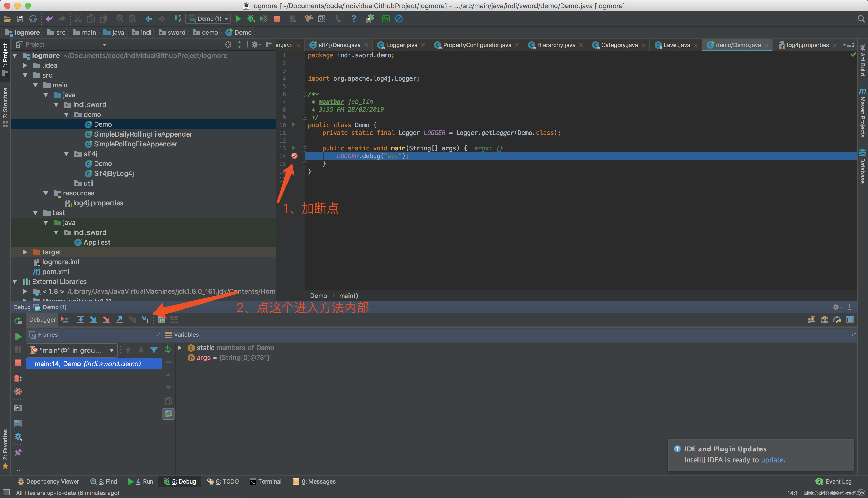Open the log4j.properties editor tab
Image resolution: width=868 pixels, height=498 pixels.
(807, 45)
